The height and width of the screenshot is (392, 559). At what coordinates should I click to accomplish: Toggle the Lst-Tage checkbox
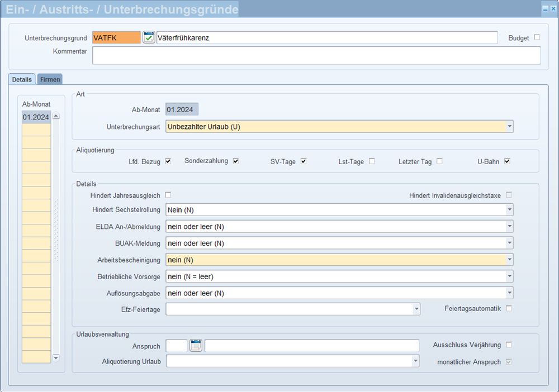[372, 161]
